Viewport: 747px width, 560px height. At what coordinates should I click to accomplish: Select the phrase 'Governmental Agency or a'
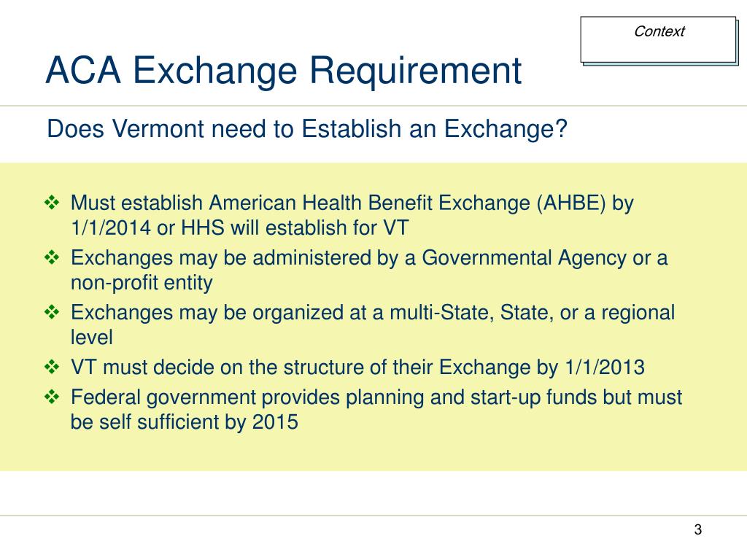coord(544,258)
